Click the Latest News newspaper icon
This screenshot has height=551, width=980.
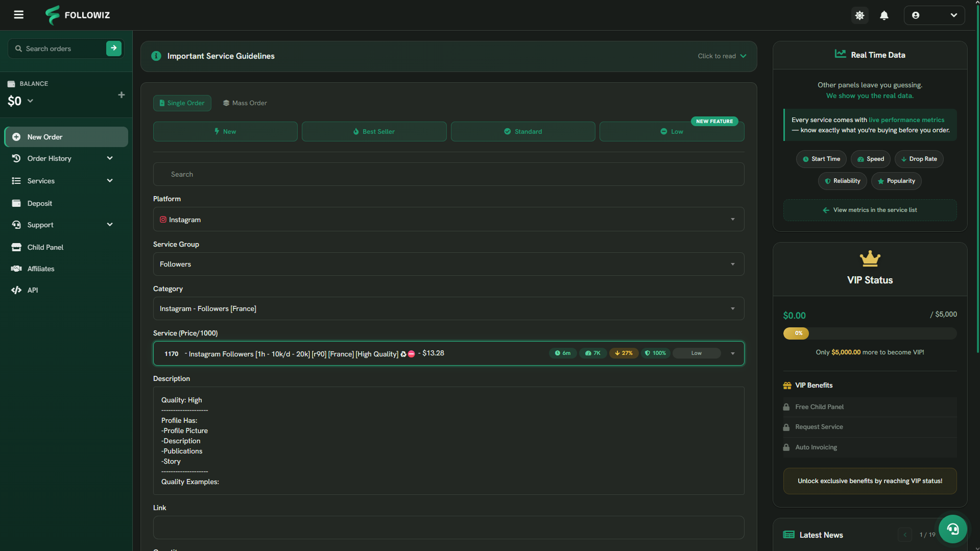click(788, 535)
